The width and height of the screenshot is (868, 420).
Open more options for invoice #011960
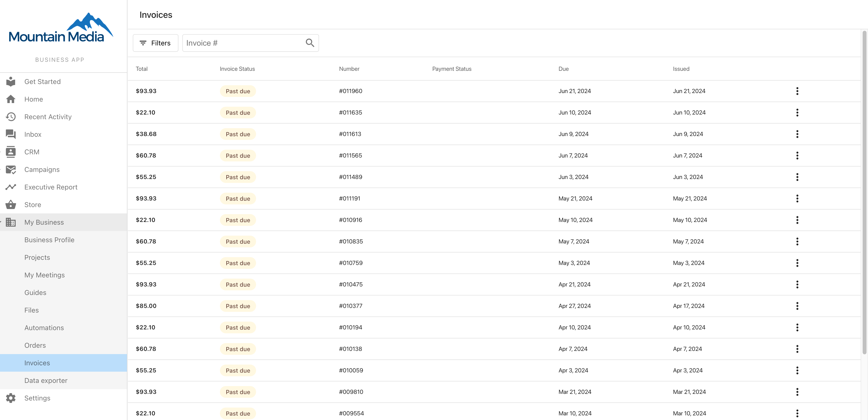(x=797, y=91)
